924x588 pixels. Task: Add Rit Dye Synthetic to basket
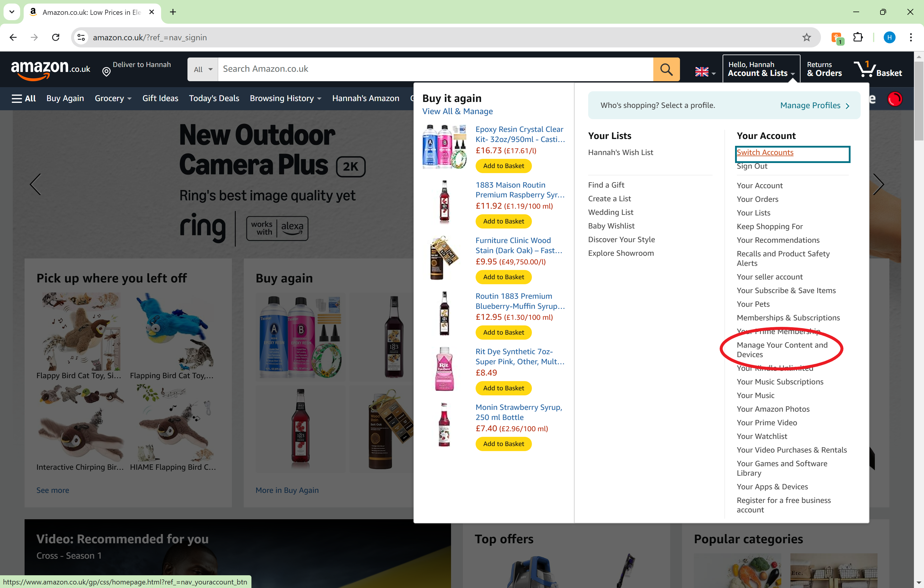pos(503,388)
